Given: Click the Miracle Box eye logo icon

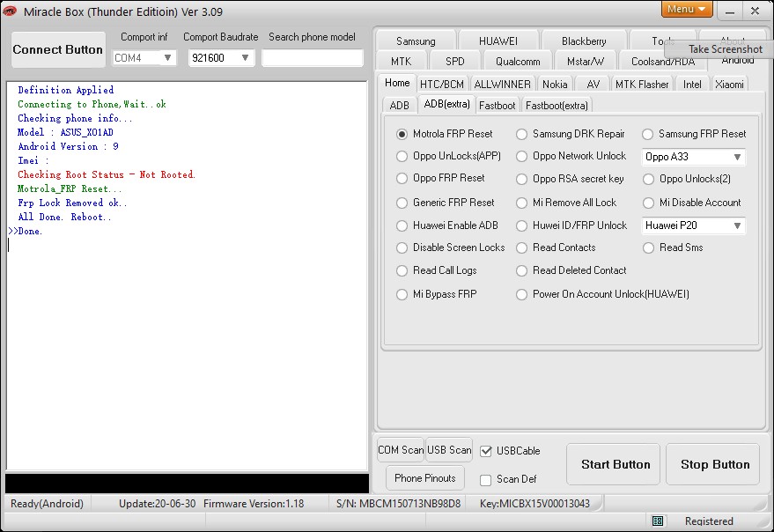Looking at the screenshot, I should 10,11.
